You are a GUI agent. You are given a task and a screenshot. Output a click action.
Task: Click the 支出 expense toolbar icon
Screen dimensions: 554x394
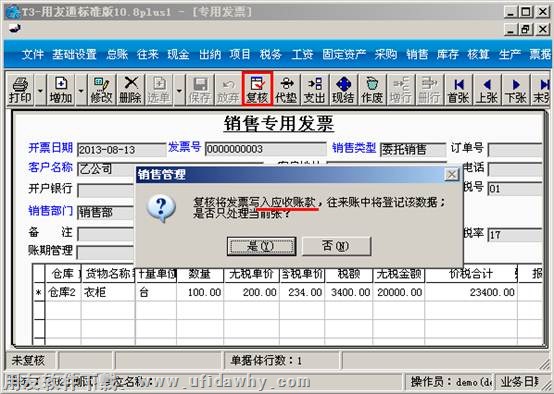point(315,90)
